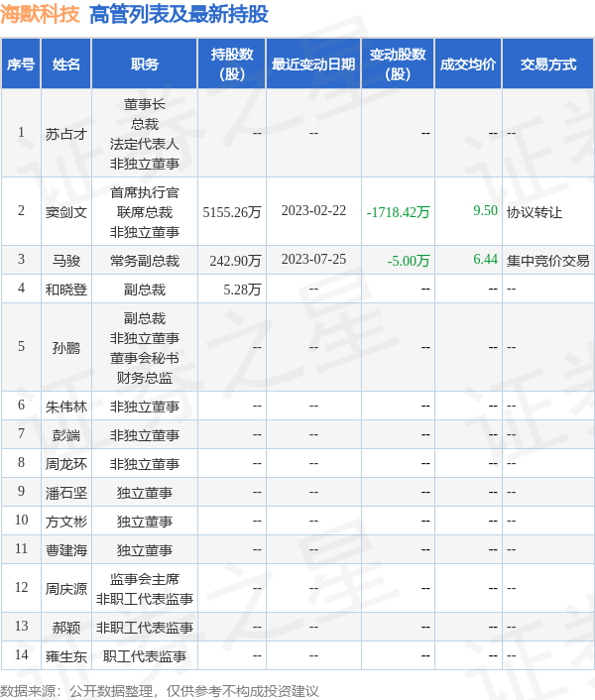Select the 序号 column header
595x700 pixels.
[21, 64]
